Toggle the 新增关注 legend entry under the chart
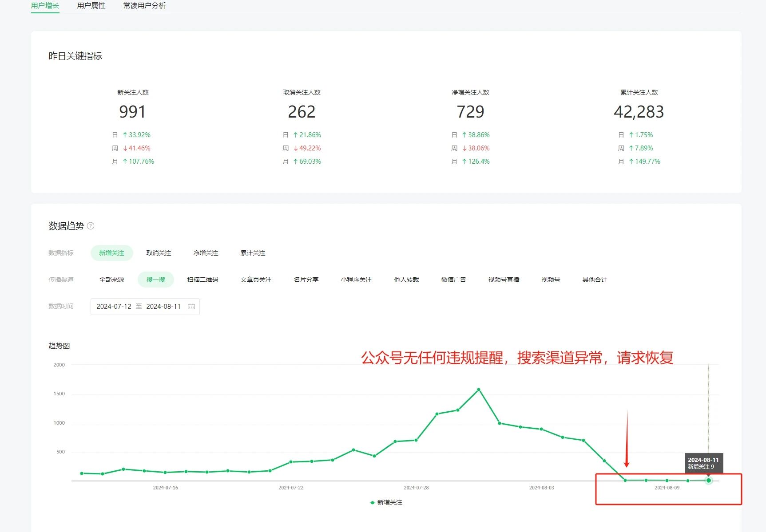This screenshot has height=532, width=766. (x=386, y=502)
